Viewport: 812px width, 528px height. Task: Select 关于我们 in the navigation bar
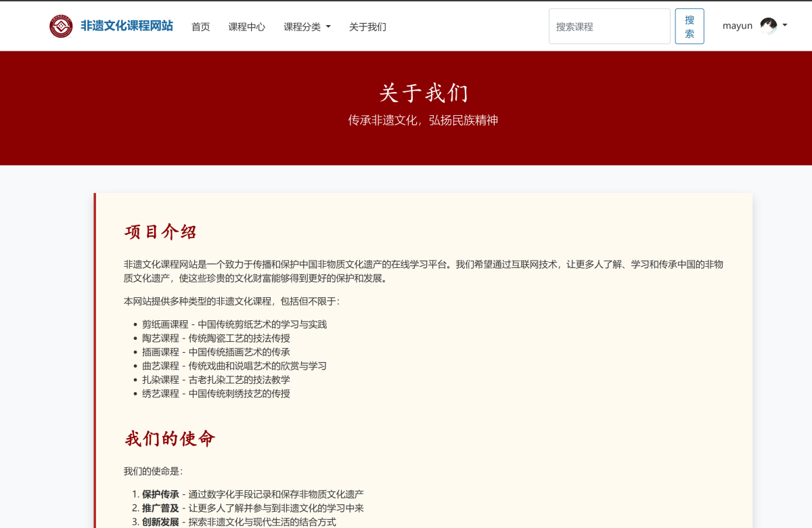tap(367, 27)
